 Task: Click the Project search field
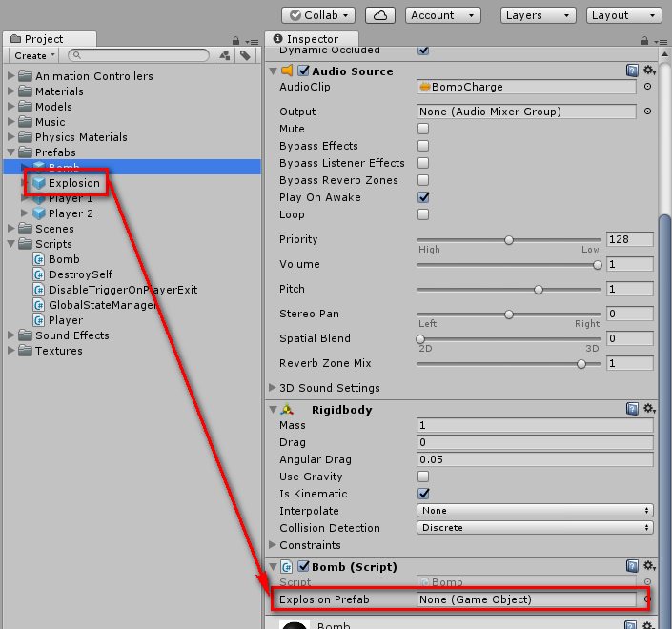(x=139, y=55)
